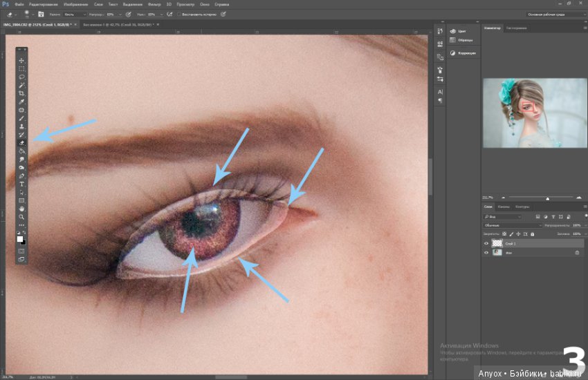This screenshot has height=380, width=588.
Task: Select the Rectangle shape tool
Action: [x=21, y=200]
